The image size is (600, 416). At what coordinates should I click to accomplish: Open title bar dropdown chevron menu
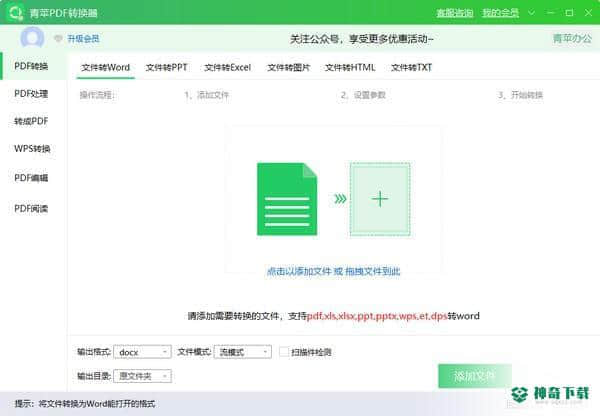coord(531,13)
